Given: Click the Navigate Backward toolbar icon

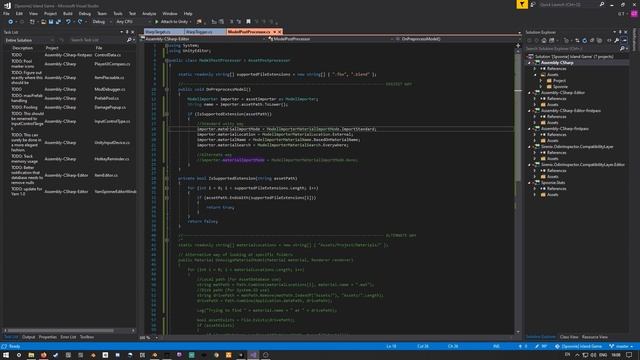Looking at the screenshot, I should [x=11, y=22].
